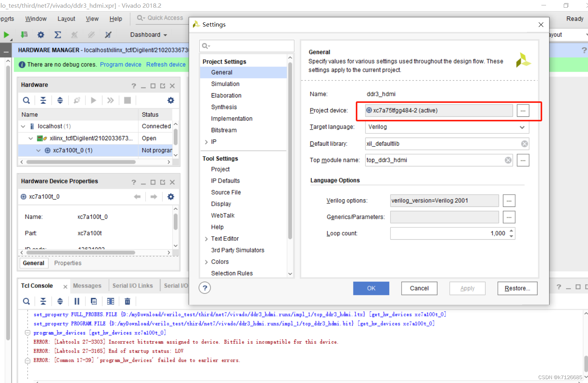Go forward in Hardware Device Properties
The height and width of the screenshot is (383, 588).
(154, 197)
